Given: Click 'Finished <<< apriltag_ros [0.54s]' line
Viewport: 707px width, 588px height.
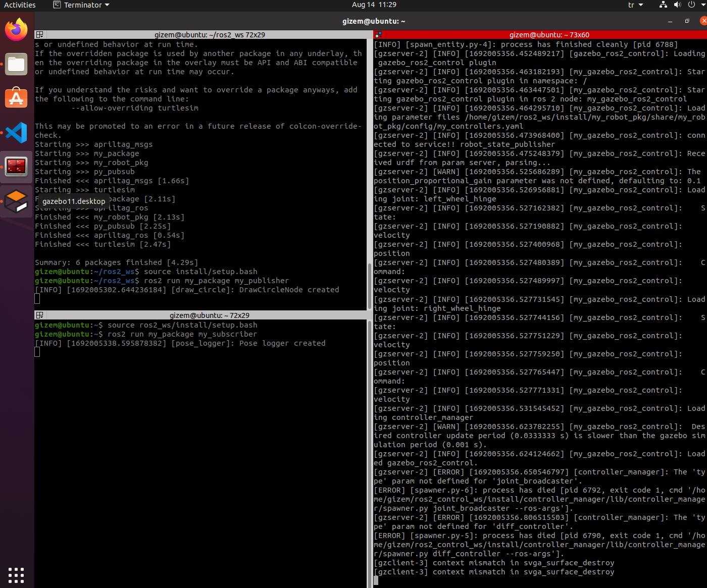Looking at the screenshot, I should tap(110, 235).
